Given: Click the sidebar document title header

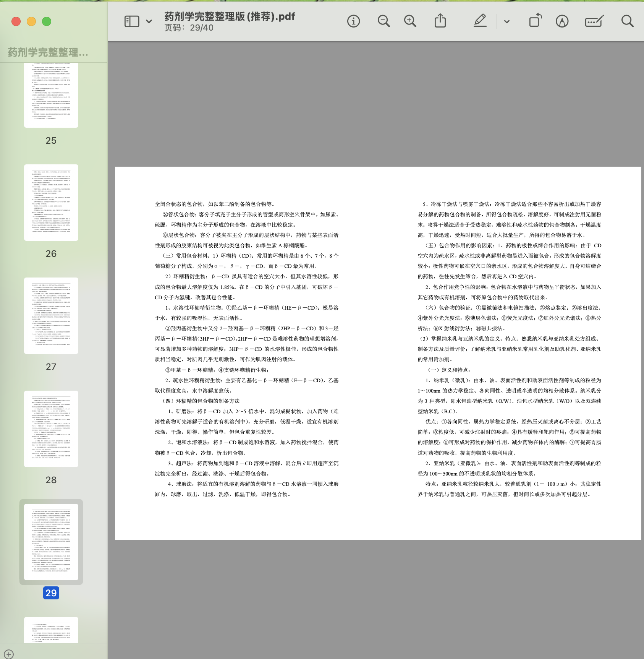Looking at the screenshot, I should 48,52.
